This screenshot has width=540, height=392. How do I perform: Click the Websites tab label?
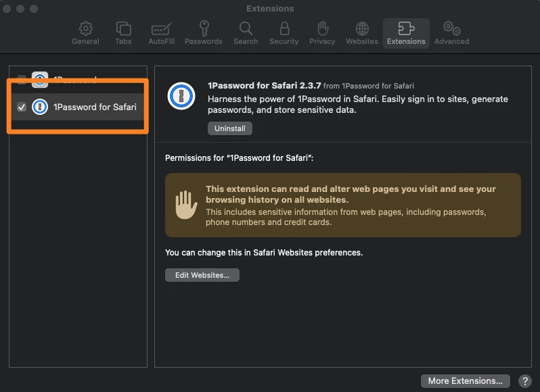coord(362,41)
